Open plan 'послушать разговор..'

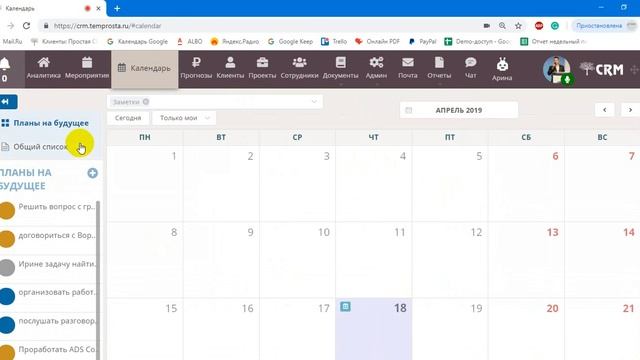click(57, 321)
